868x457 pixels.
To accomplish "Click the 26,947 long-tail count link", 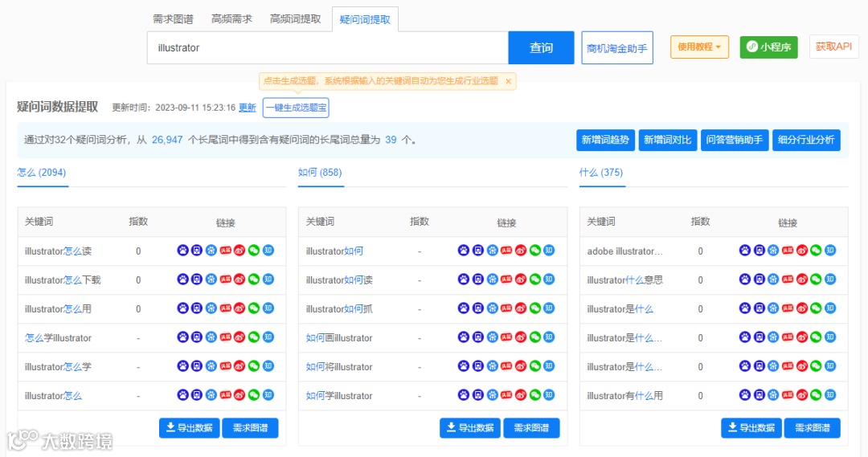I will (167, 140).
